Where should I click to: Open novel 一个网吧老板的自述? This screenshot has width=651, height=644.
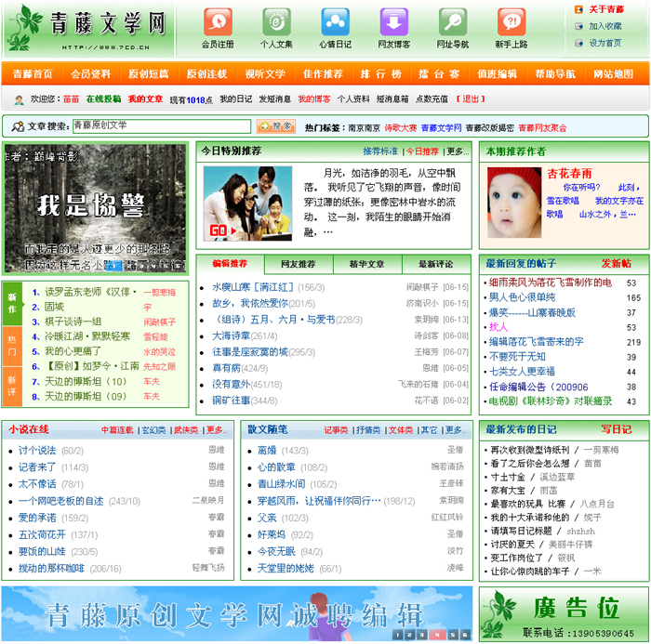click(x=61, y=501)
